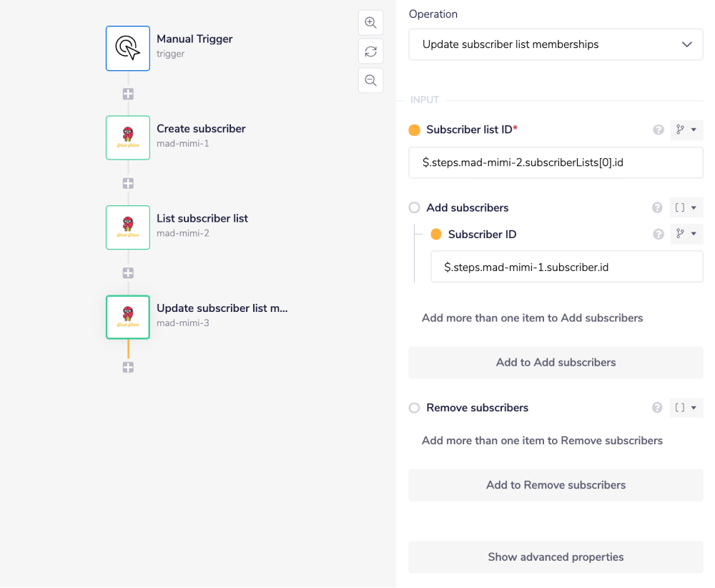This screenshot has width=715, height=588.
Task: Reset the workflow canvas zoom
Action: (x=370, y=52)
